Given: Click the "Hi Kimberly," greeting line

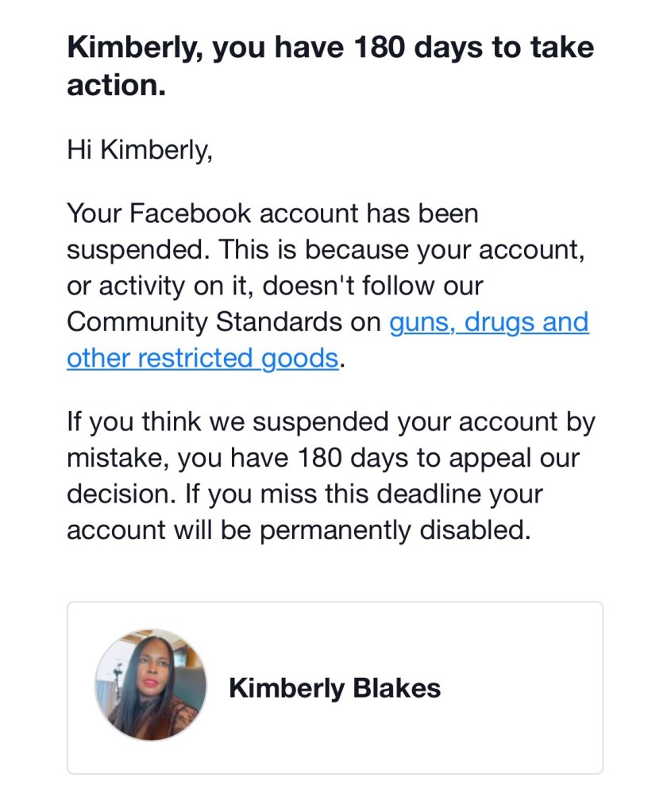Looking at the screenshot, I should pos(140,149).
